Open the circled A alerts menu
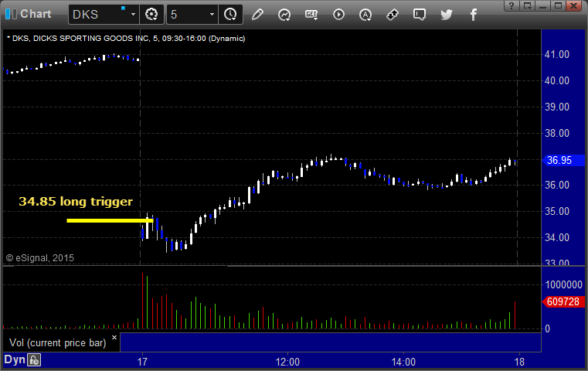Image resolution: width=588 pixels, height=371 pixels. [365, 15]
